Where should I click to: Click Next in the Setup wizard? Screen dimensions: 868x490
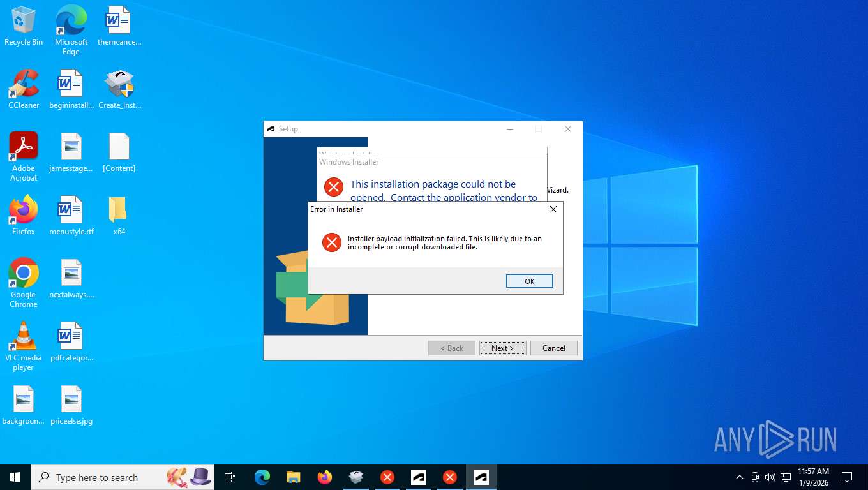[x=503, y=348]
